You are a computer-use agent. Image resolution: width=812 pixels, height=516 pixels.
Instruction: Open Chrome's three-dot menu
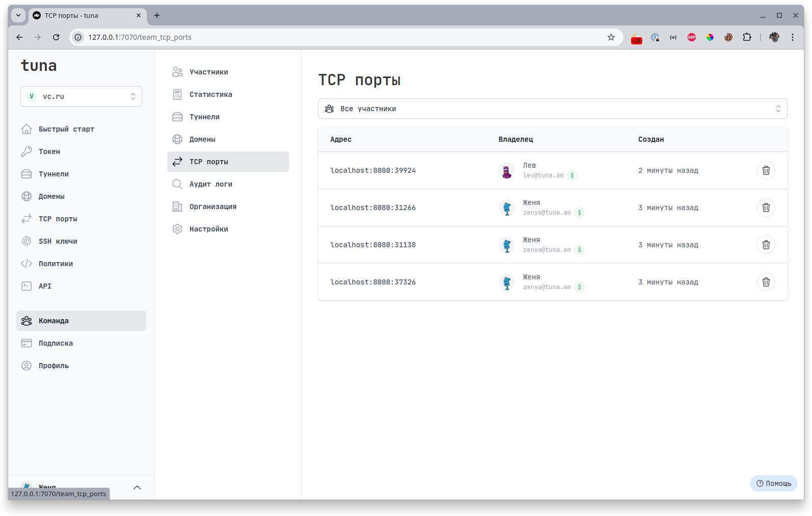[x=793, y=37]
